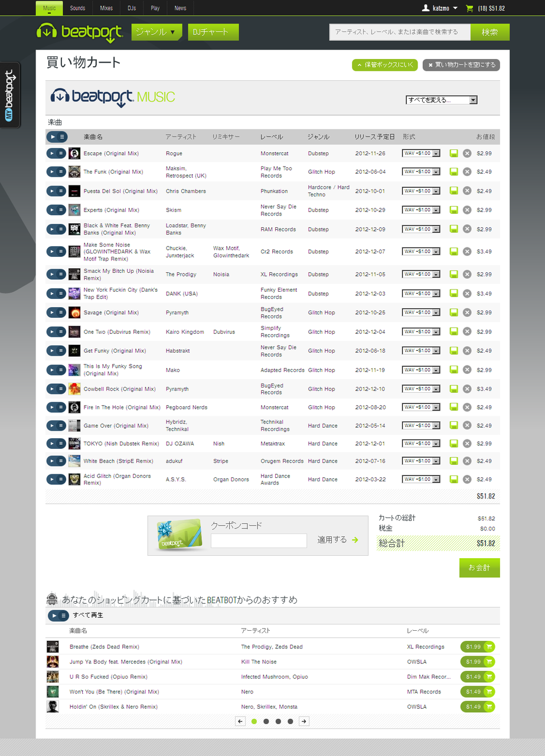Focus the artist, label, or track search field

(x=400, y=32)
